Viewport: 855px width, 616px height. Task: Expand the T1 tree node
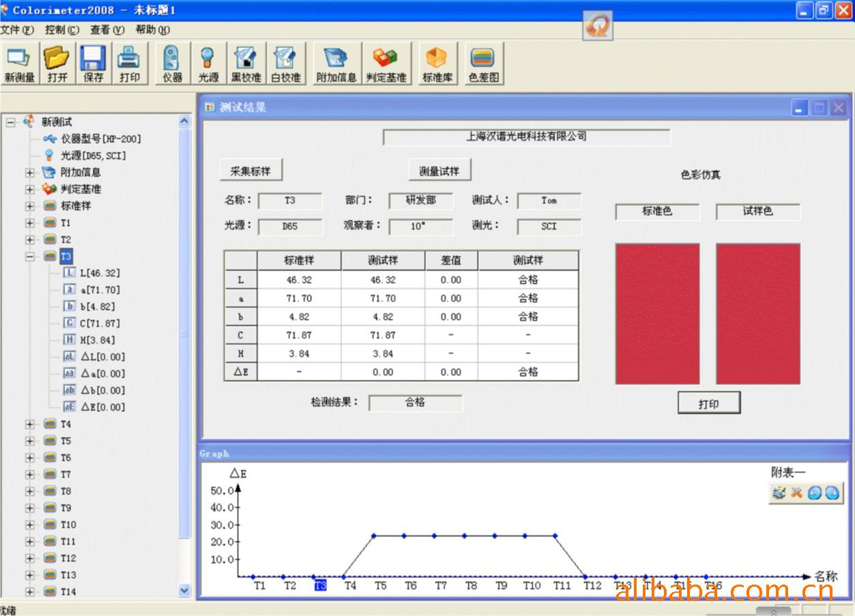coord(29,222)
